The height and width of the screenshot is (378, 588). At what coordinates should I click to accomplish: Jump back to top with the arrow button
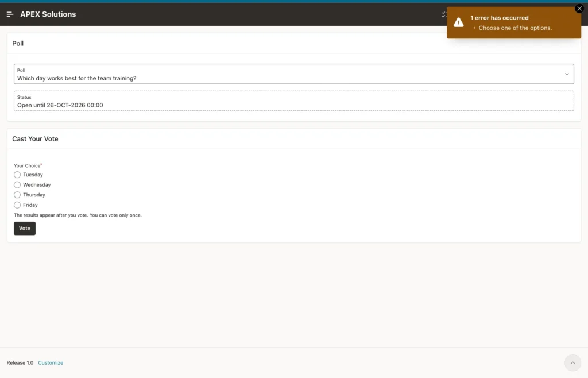click(x=572, y=362)
